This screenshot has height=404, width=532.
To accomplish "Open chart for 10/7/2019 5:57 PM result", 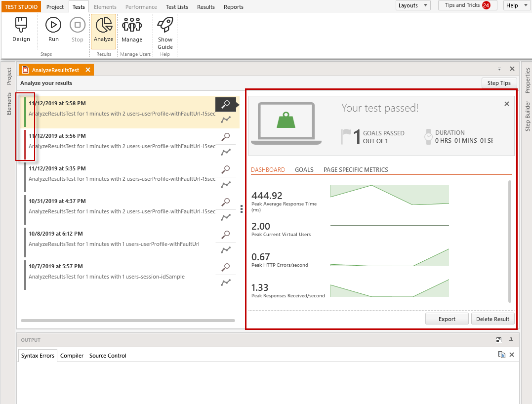I will point(226,282).
